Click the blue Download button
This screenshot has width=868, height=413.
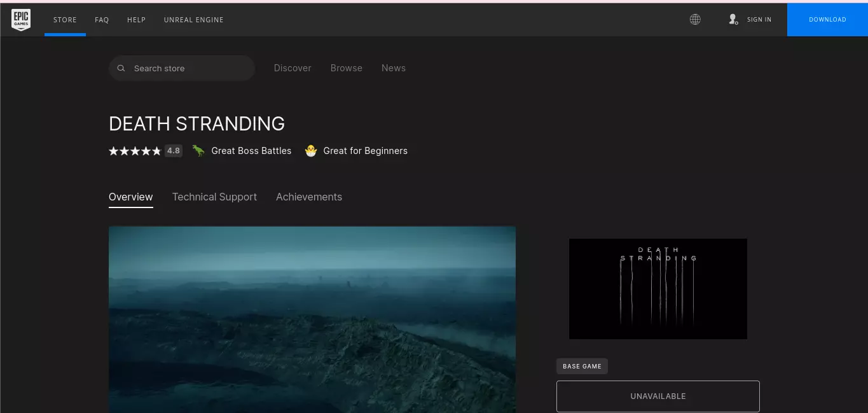click(x=827, y=20)
